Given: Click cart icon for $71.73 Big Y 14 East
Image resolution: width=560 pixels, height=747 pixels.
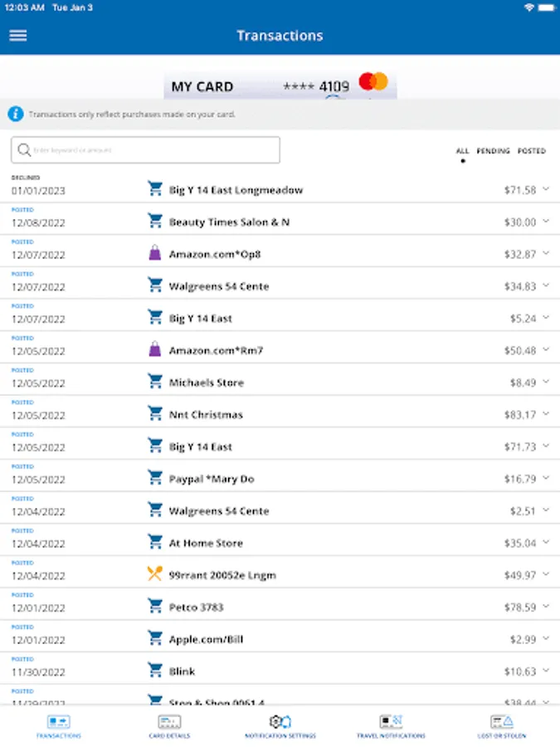Looking at the screenshot, I should pyautogui.click(x=155, y=446).
